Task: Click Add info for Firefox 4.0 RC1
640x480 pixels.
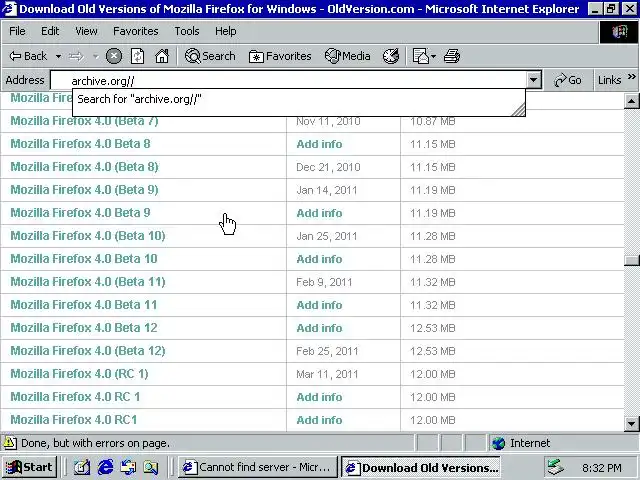Action: 319,420
